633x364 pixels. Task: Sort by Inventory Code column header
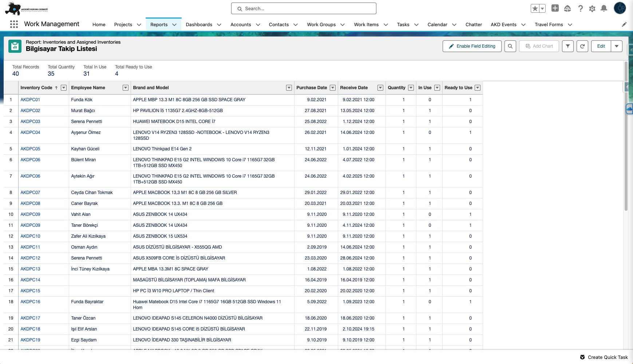point(36,88)
